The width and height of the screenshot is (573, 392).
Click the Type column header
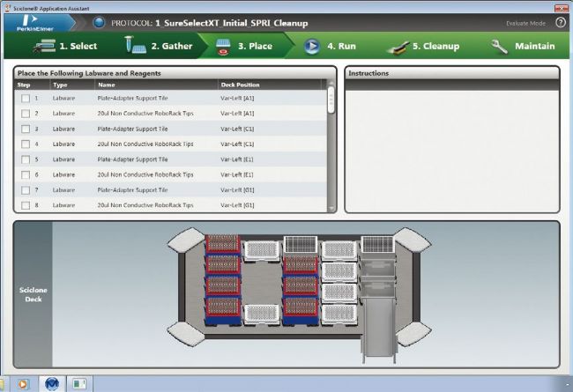coord(72,85)
